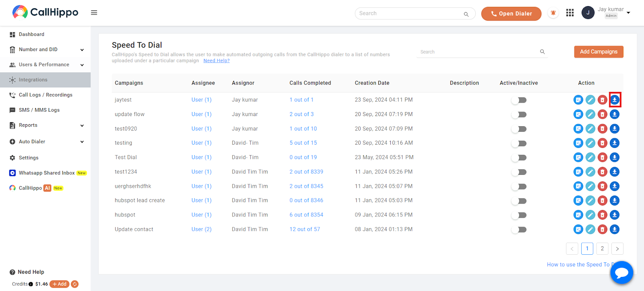Viewport: 644px width, 291px height.
Task: Go to next page arrow
Action: (617, 249)
